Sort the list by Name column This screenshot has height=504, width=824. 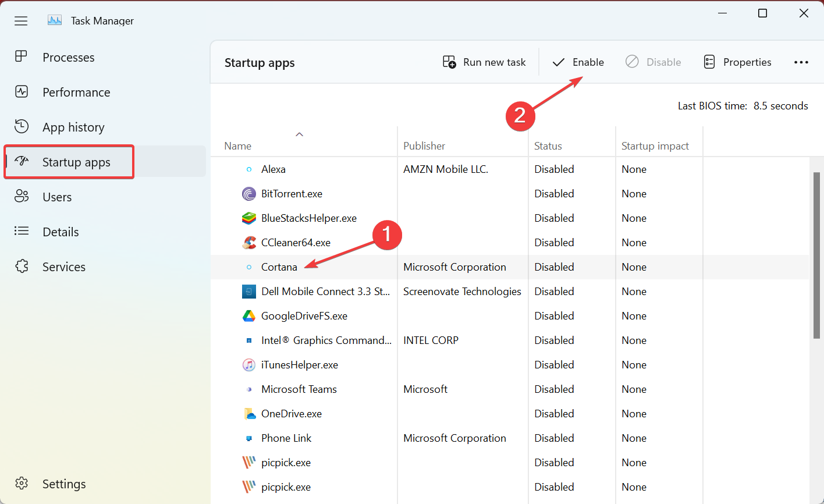(238, 146)
